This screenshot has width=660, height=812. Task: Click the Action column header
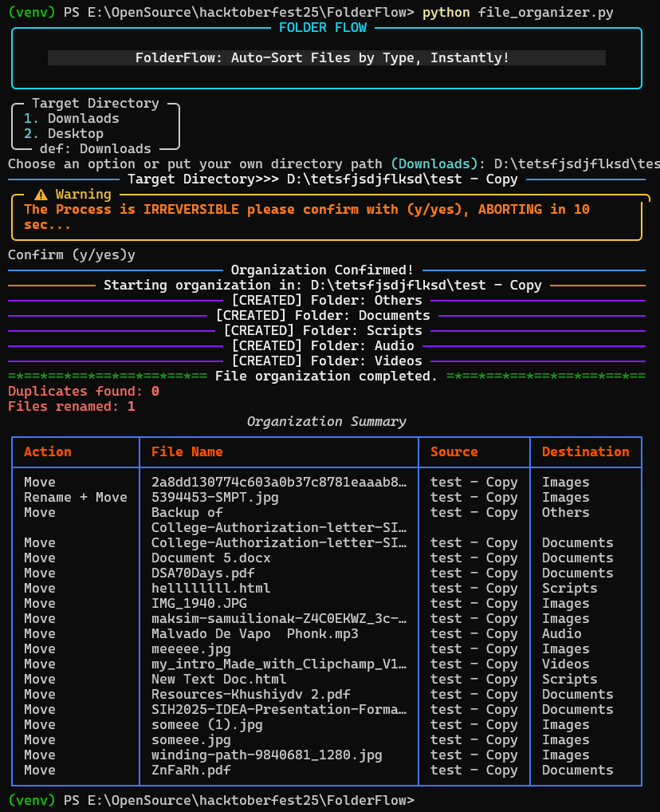[x=48, y=451]
